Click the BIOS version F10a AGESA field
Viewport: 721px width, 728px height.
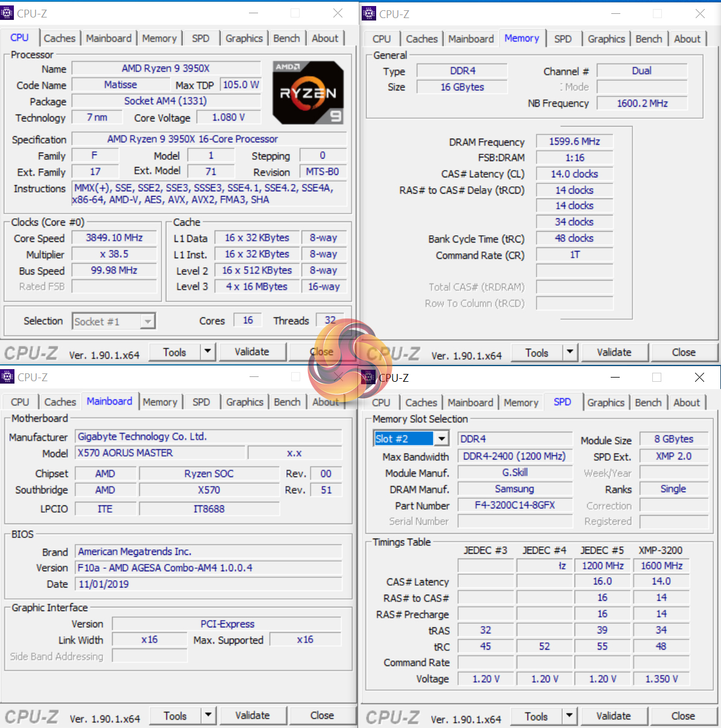click(x=209, y=568)
